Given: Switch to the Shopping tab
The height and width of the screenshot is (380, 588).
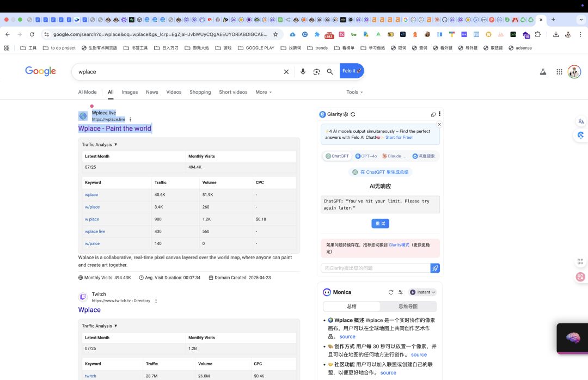Looking at the screenshot, I should [200, 93].
